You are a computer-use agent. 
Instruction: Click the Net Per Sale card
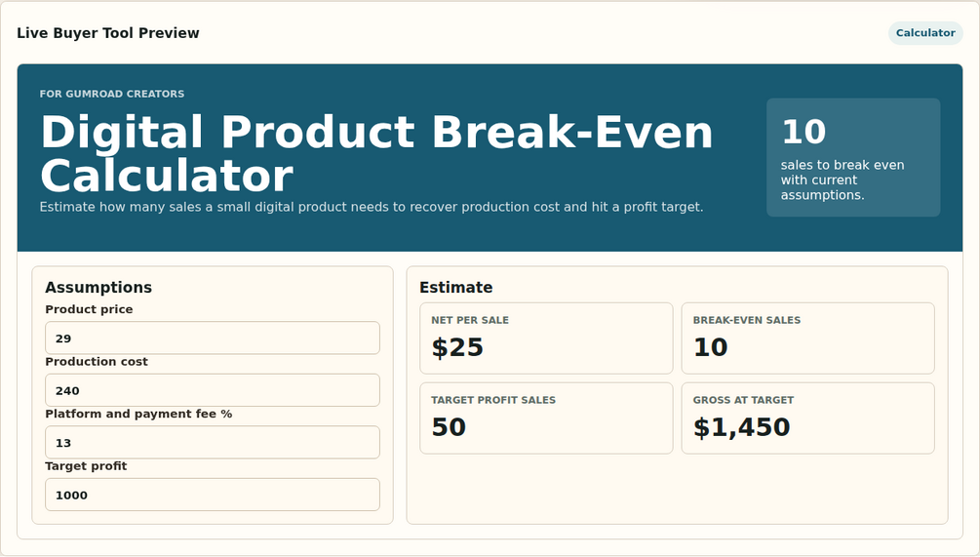(546, 338)
